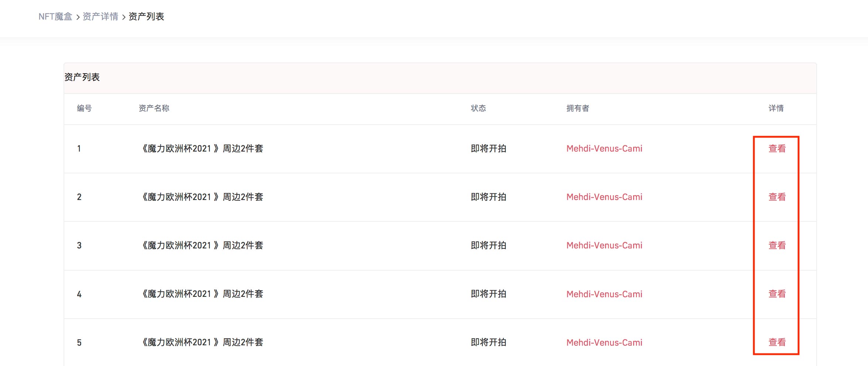Screen dimensions: 868x366
Task: Select the asset name in row 5
Action: 202,342
